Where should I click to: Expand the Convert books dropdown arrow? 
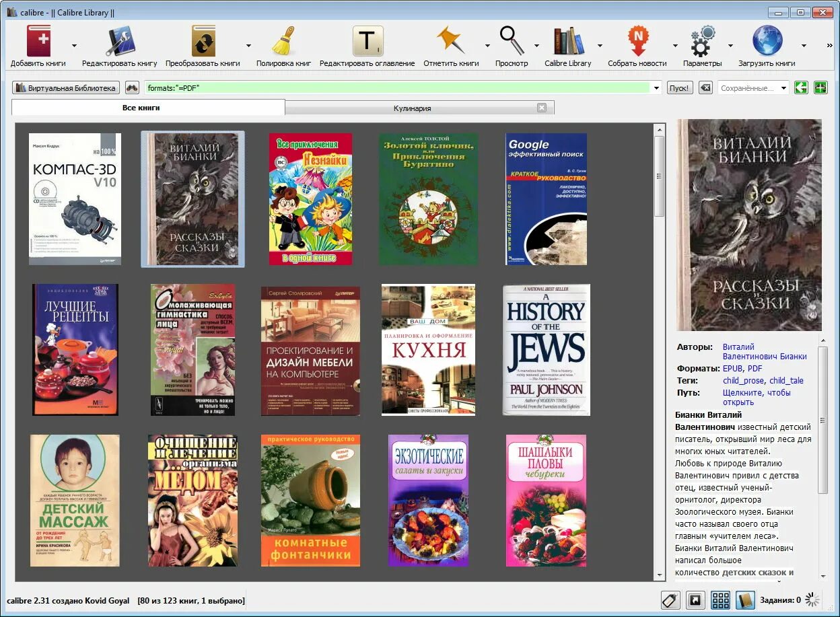point(248,46)
